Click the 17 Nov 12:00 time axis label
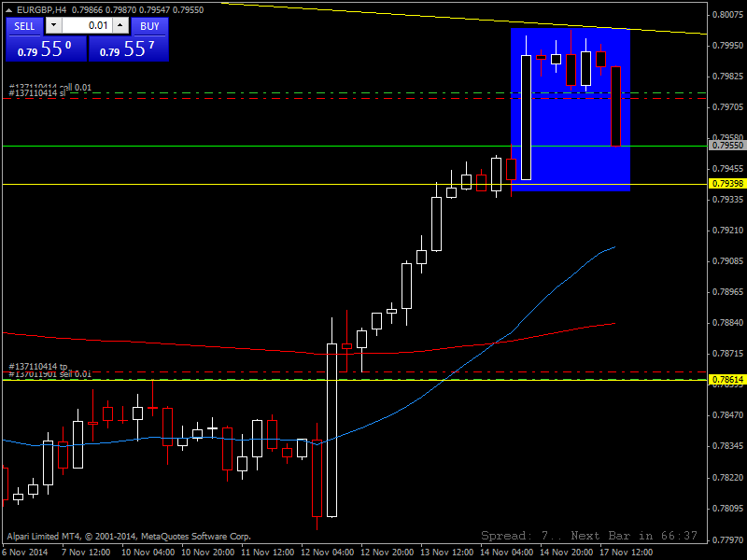This screenshot has height=560, width=747. [x=626, y=553]
